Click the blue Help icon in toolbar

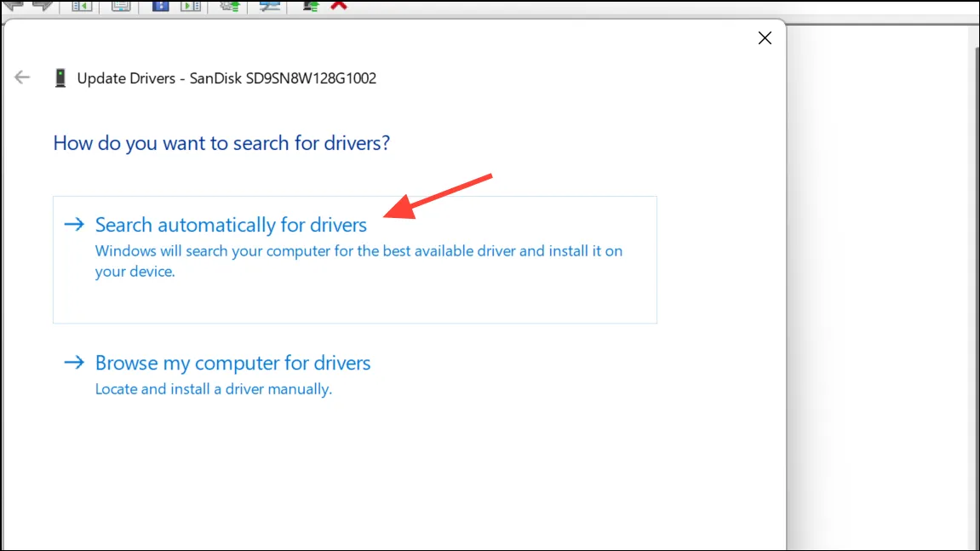point(161,6)
